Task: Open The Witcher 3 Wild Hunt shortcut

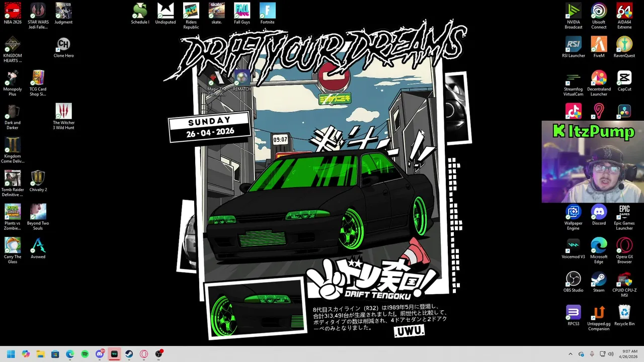Action: [63, 117]
